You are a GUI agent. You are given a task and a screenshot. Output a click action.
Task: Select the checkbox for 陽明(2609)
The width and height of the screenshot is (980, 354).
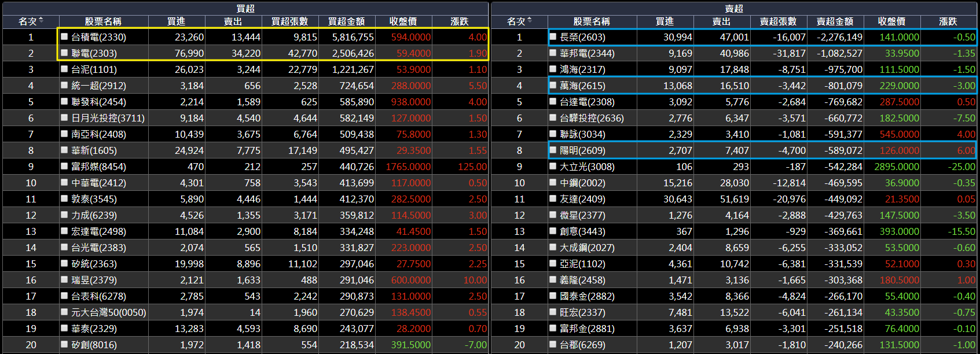(x=553, y=150)
